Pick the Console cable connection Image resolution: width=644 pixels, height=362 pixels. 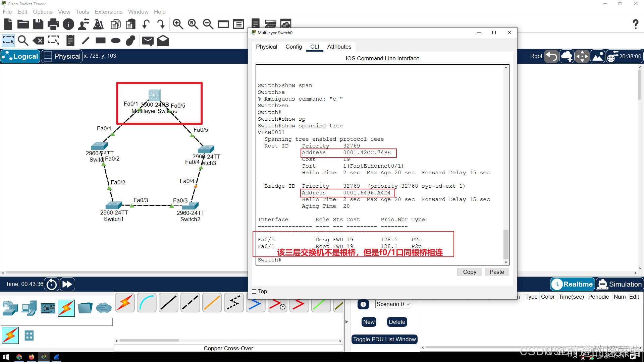point(147,303)
